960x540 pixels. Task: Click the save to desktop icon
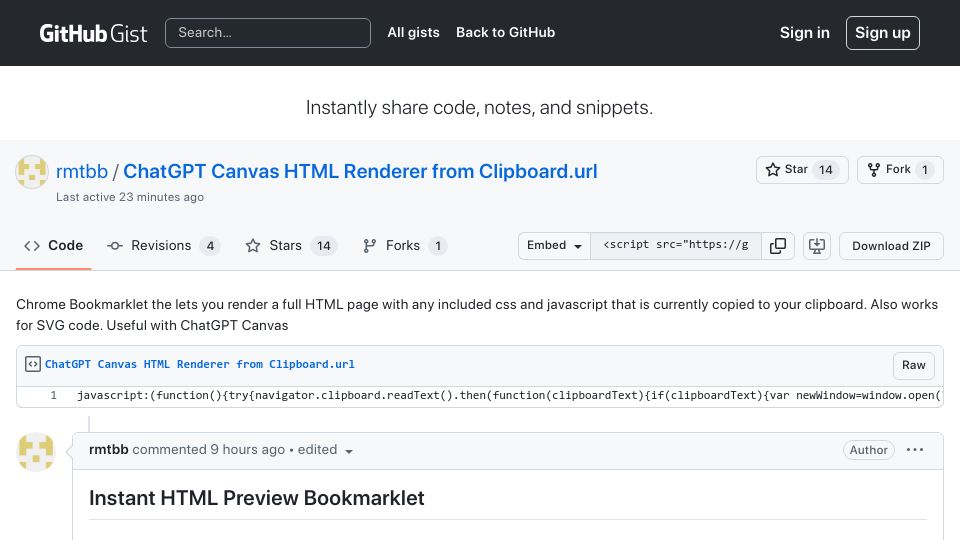pos(817,246)
